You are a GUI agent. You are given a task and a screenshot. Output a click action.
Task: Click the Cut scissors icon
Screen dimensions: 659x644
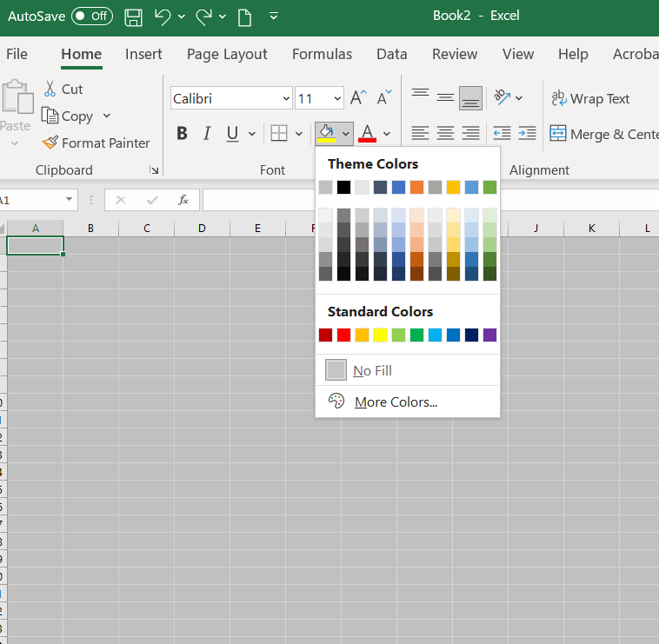tap(50, 89)
